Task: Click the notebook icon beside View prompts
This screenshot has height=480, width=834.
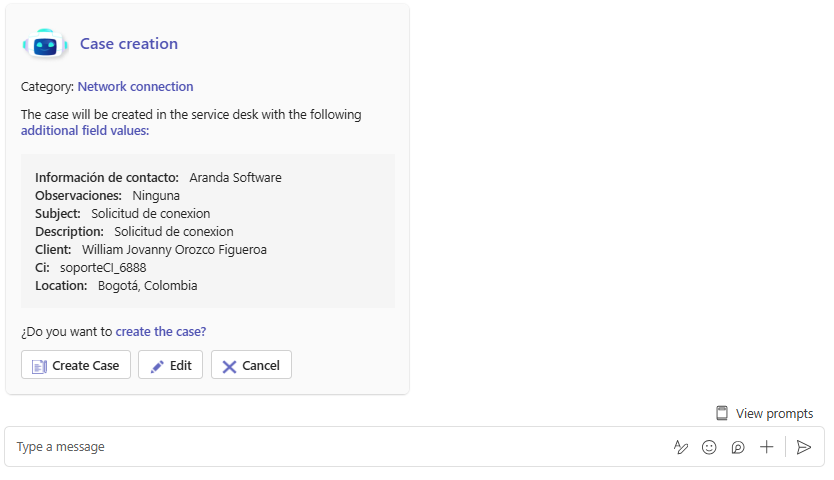Action: (x=722, y=413)
